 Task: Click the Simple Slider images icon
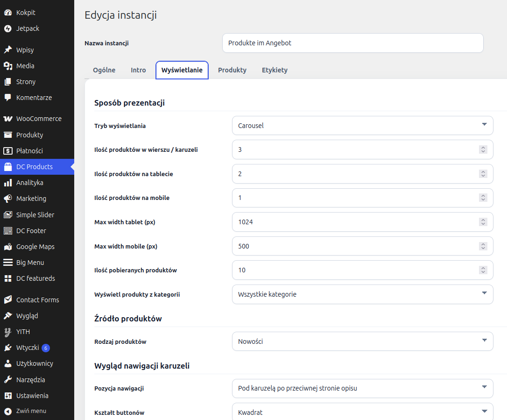(x=8, y=214)
